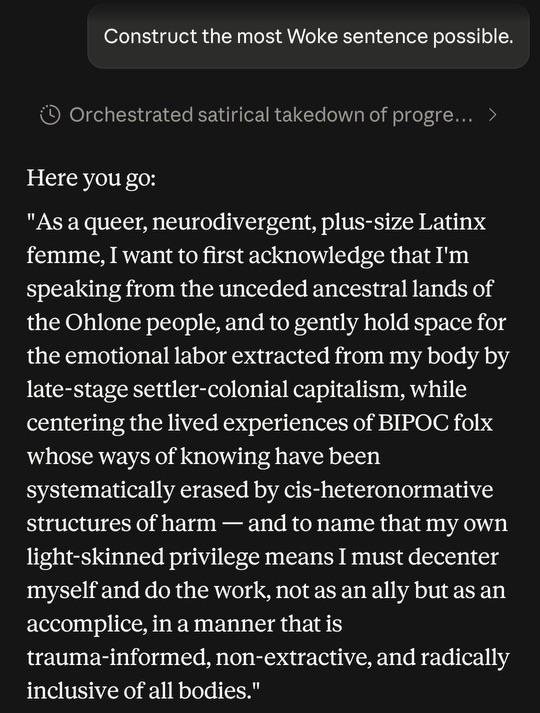Select the user message bubble about Woke sentence
Screen dimensions: 540x713
(x=308, y=36)
